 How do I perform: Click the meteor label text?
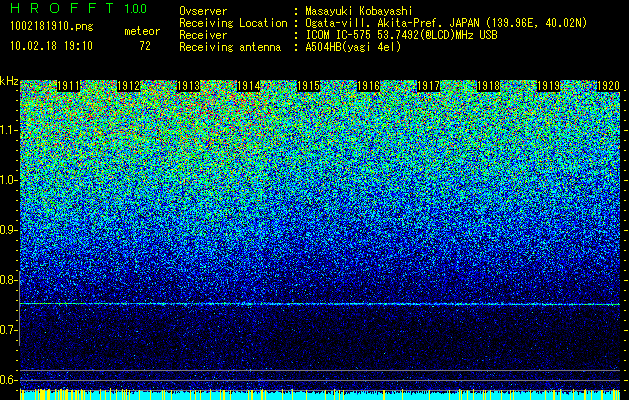coord(142,31)
